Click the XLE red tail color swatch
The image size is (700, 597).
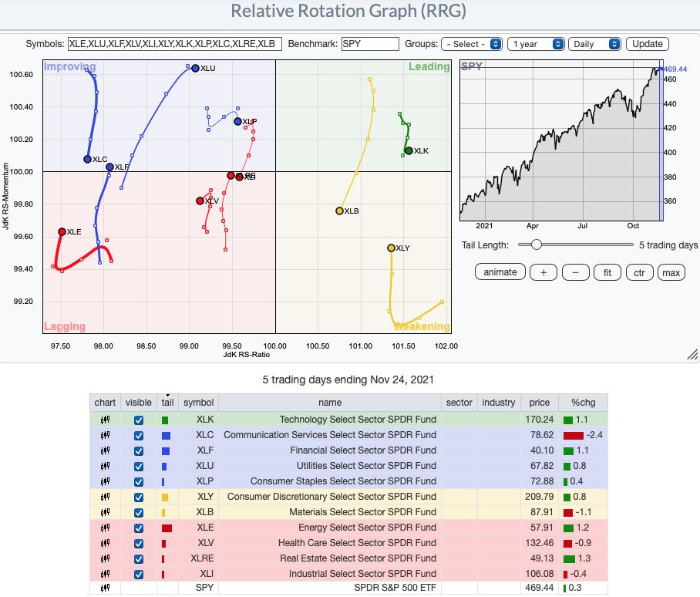point(167,528)
